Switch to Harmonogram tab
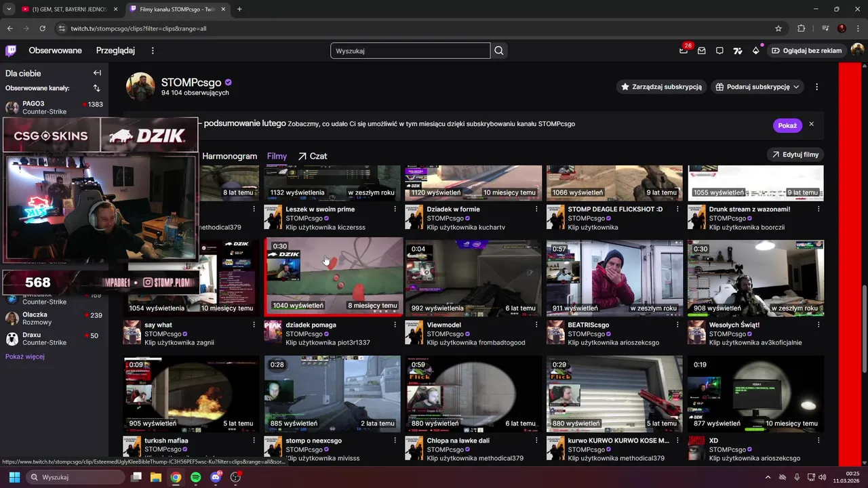This screenshot has height=488, width=868. (230, 156)
